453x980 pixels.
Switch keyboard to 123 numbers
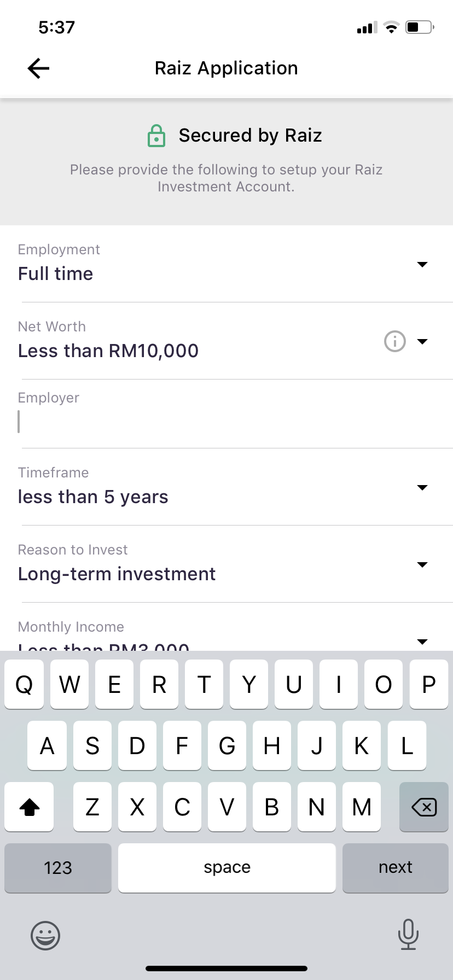tap(58, 868)
